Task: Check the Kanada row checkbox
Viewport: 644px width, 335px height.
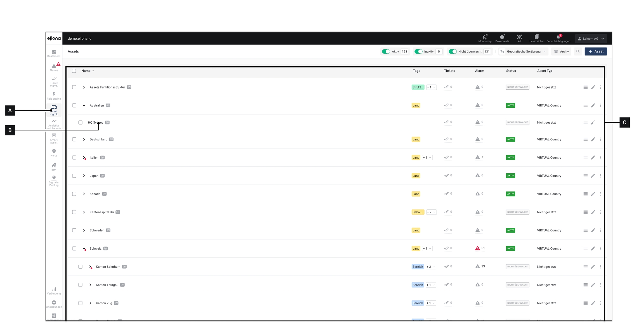Action: tap(74, 194)
